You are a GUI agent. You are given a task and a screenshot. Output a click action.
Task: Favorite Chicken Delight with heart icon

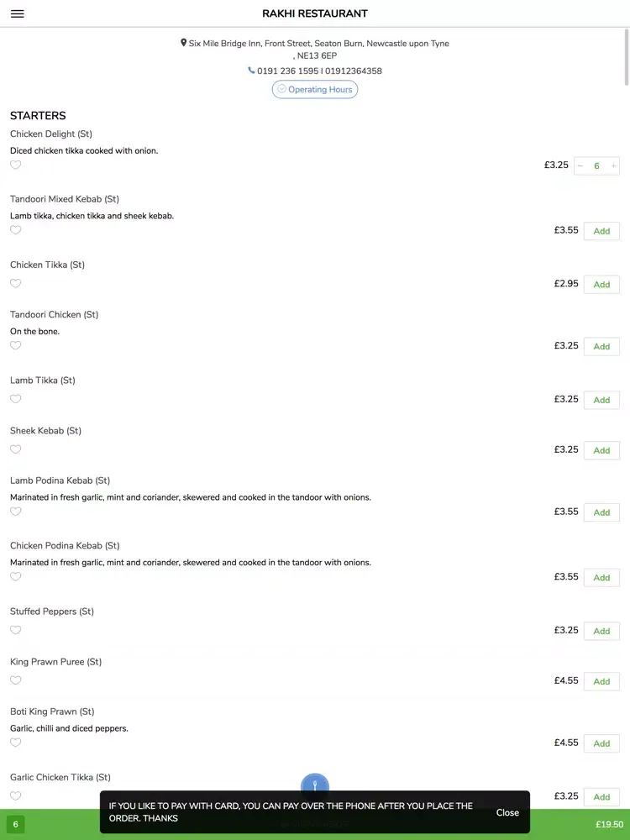[x=15, y=165]
